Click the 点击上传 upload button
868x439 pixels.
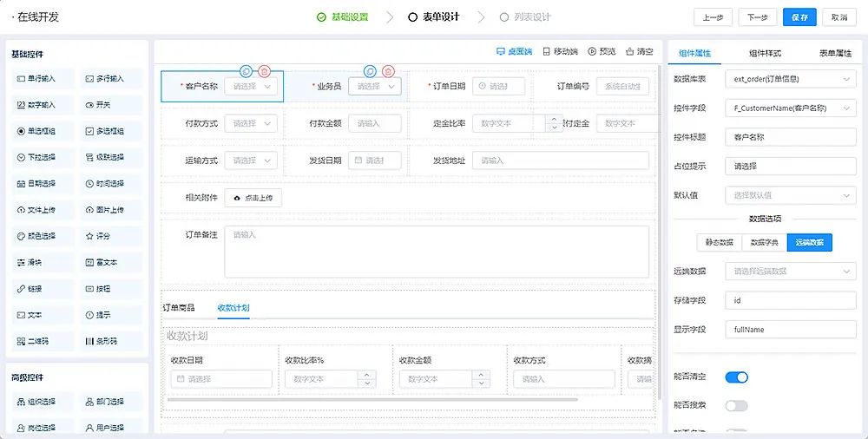pyautogui.click(x=253, y=198)
